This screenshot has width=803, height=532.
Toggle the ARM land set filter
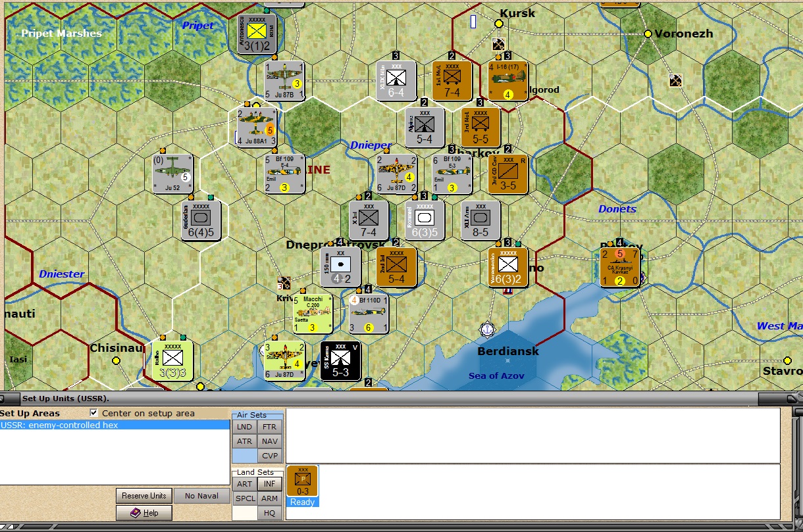click(x=269, y=498)
